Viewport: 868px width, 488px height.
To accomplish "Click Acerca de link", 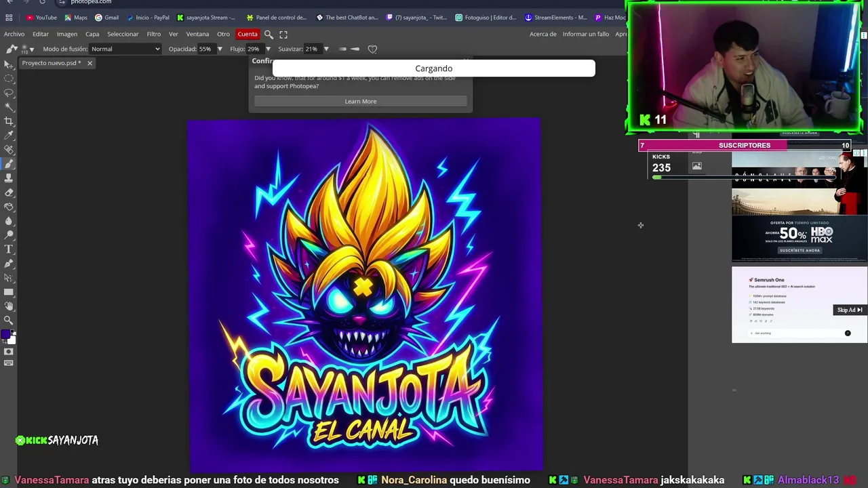I will (543, 35).
